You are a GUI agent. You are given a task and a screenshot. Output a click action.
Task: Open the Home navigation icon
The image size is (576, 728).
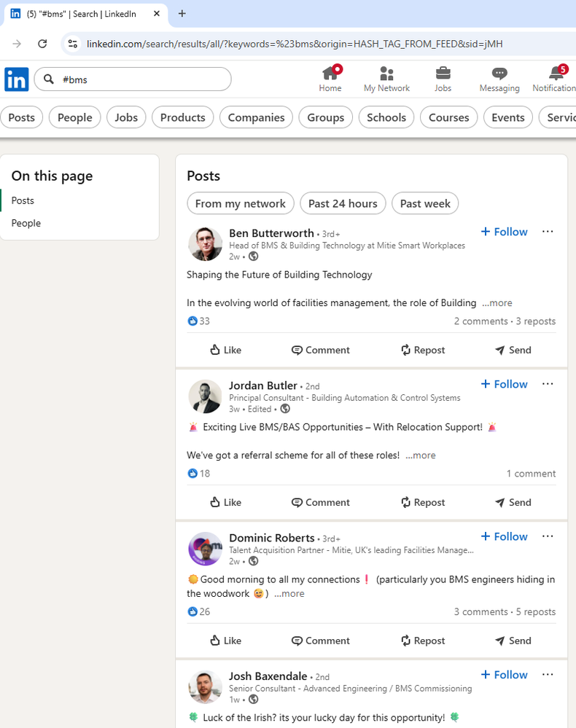pos(330,79)
